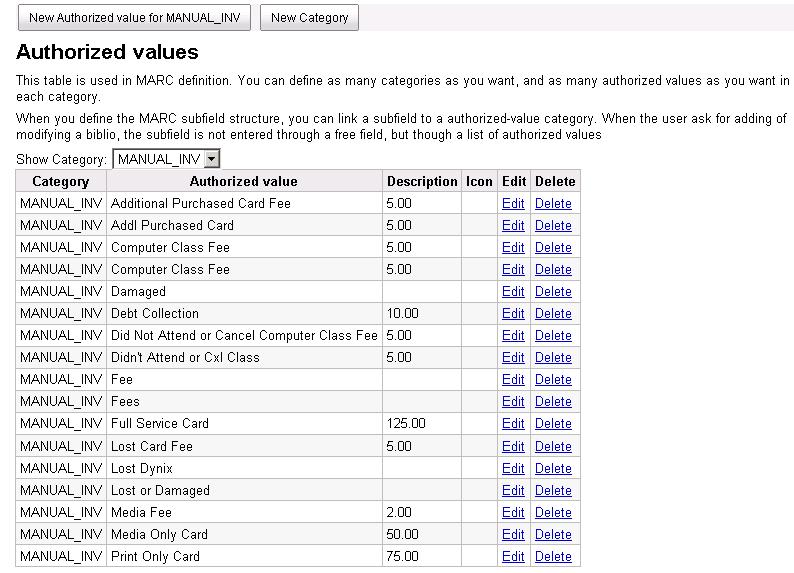794x573 pixels.
Task: Edit the Lost or Damaged row
Action: [x=513, y=490]
